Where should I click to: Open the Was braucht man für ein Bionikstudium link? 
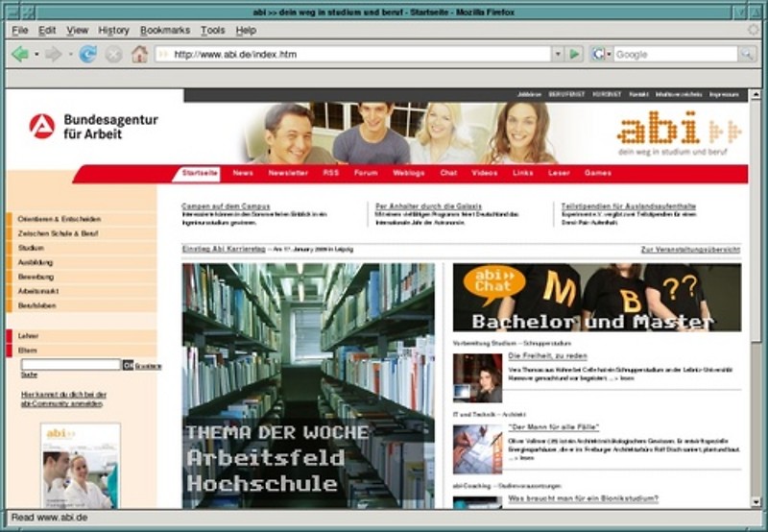click(584, 498)
